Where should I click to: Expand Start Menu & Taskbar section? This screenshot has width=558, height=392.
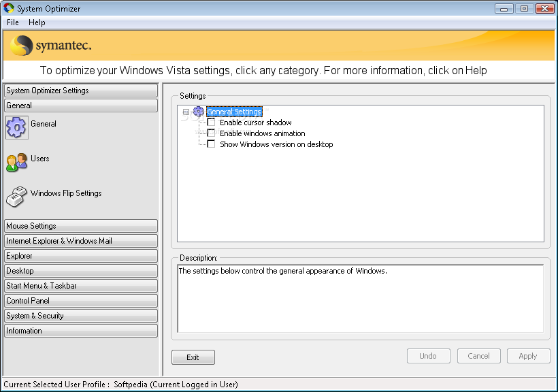coord(81,286)
